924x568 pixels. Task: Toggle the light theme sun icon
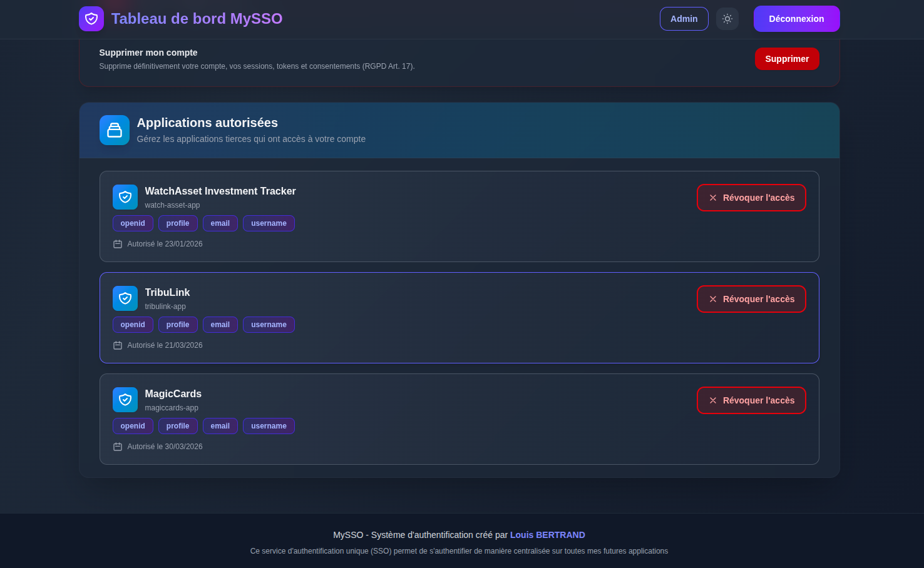tap(727, 19)
